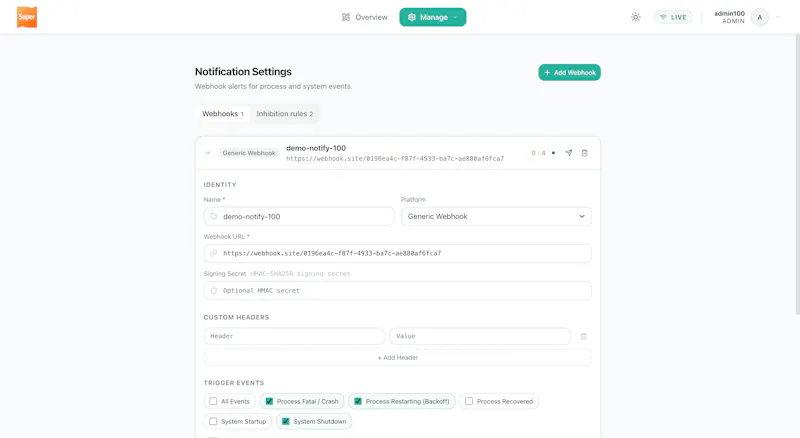This screenshot has height=438, width=800.
Task: Click the custom Header name field
Action: [x=294, y=336]
